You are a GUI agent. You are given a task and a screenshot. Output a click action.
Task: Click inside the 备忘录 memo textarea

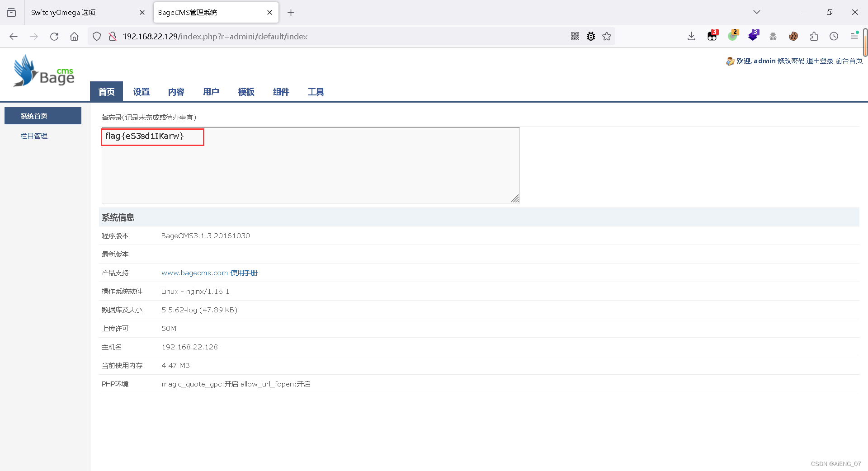(x=311, y=165)
